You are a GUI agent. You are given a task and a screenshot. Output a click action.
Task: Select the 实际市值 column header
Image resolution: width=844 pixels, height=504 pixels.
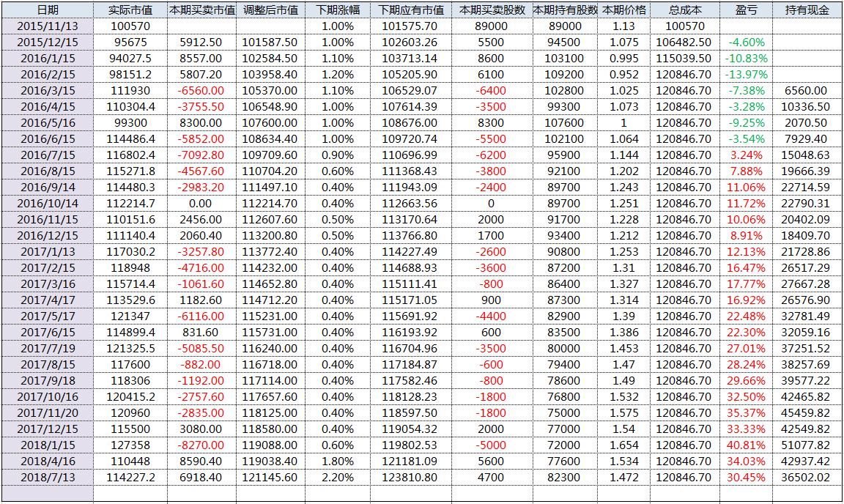130,10
